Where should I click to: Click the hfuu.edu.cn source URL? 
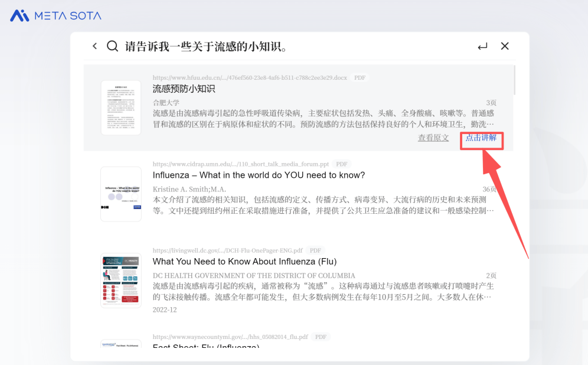250,78
